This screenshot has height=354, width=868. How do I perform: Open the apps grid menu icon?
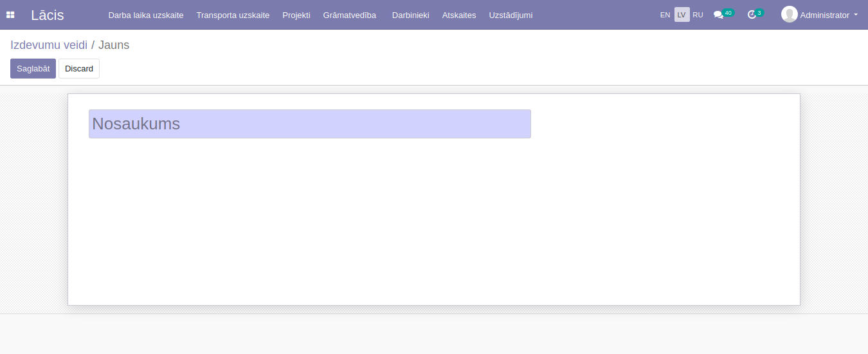click(x=10, y=15)
